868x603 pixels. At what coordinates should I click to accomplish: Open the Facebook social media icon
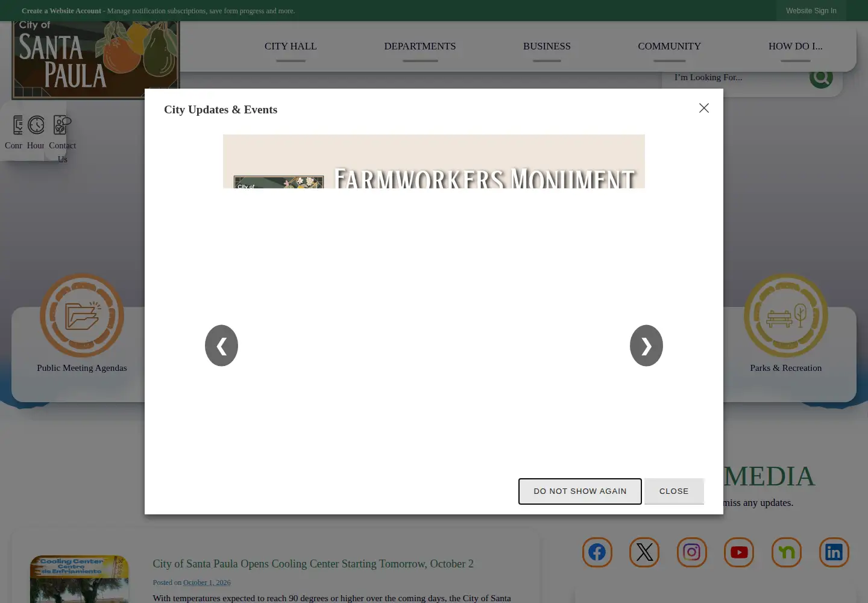coord(597,552)
